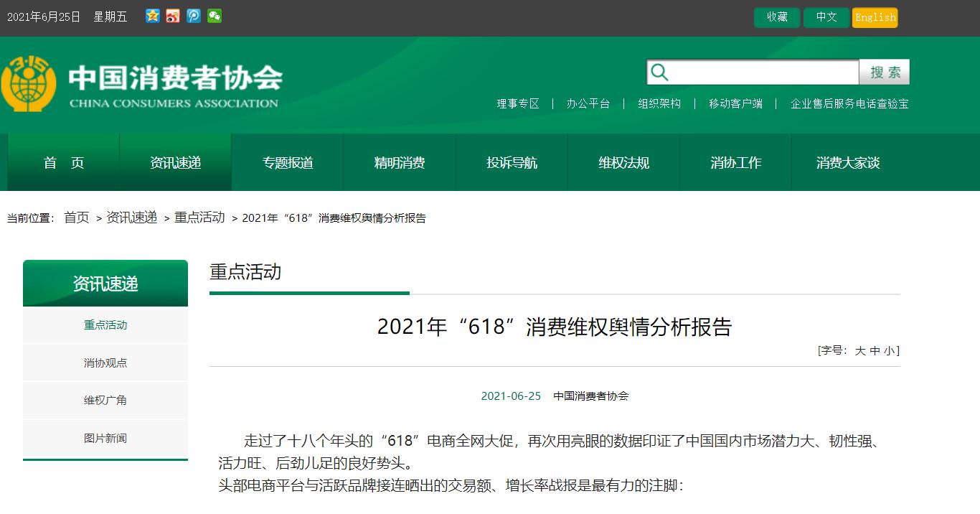Click the magnifier icon in search box
This screenshot has height=514, width=980.
pos(659,73)
